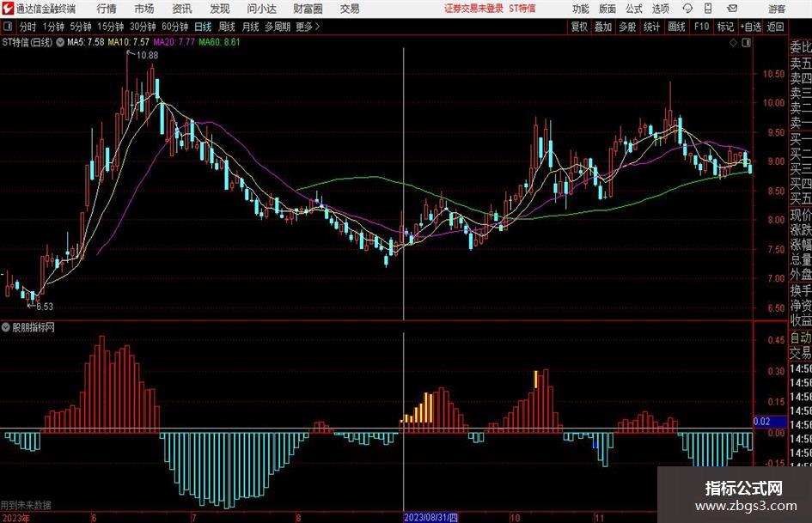Image resolution: width=812 pixels, height=523 pixels.
Task: Click the 叠加 overlay button
Action: [603, 27]
